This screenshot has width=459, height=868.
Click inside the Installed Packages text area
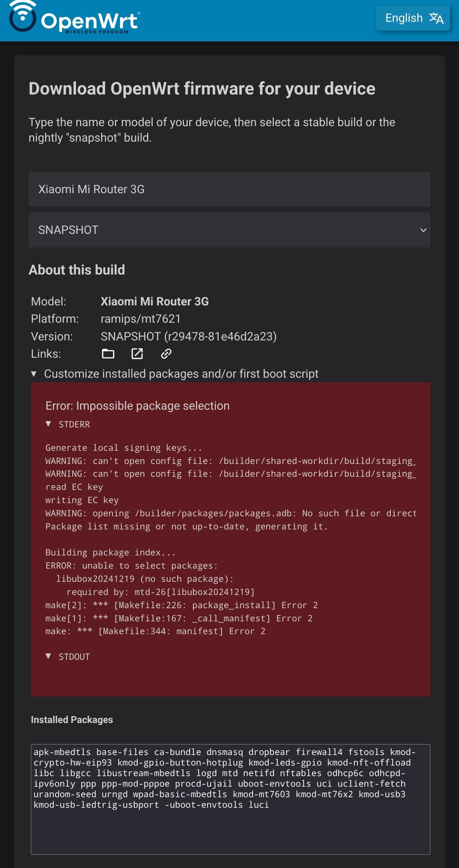(x=230, y=828)
